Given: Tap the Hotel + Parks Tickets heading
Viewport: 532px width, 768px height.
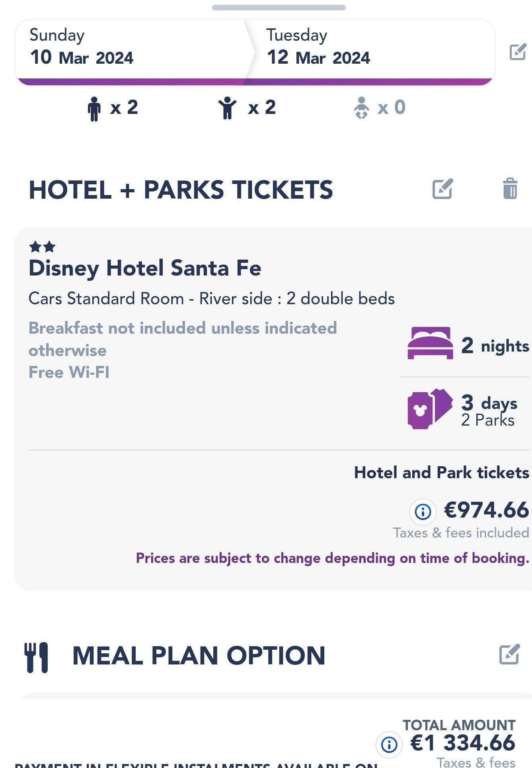Looking at the screenshot, I should (181, 190).
